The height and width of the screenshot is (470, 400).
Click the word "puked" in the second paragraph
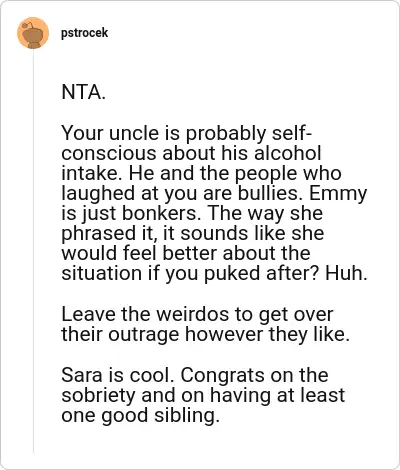tap(232, 274)
